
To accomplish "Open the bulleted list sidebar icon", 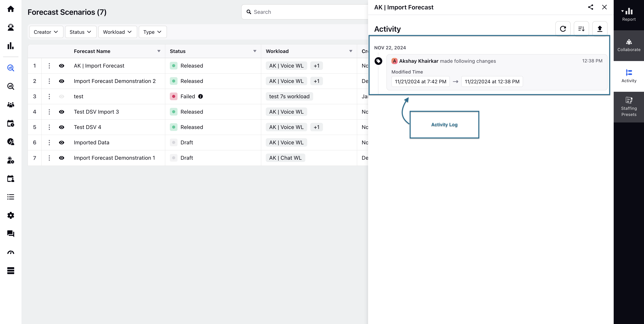I will click(x=11, y=197).
